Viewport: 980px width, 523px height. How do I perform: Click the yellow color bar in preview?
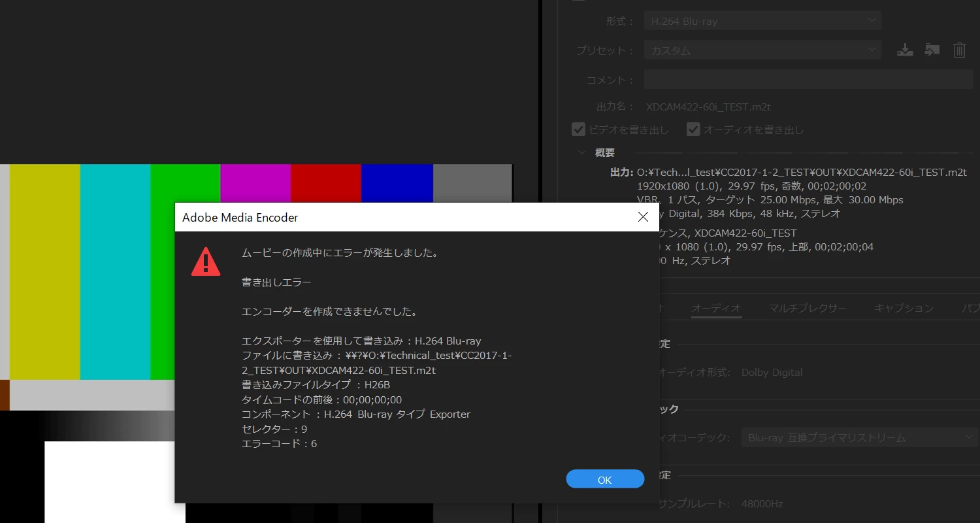point(44,271)
